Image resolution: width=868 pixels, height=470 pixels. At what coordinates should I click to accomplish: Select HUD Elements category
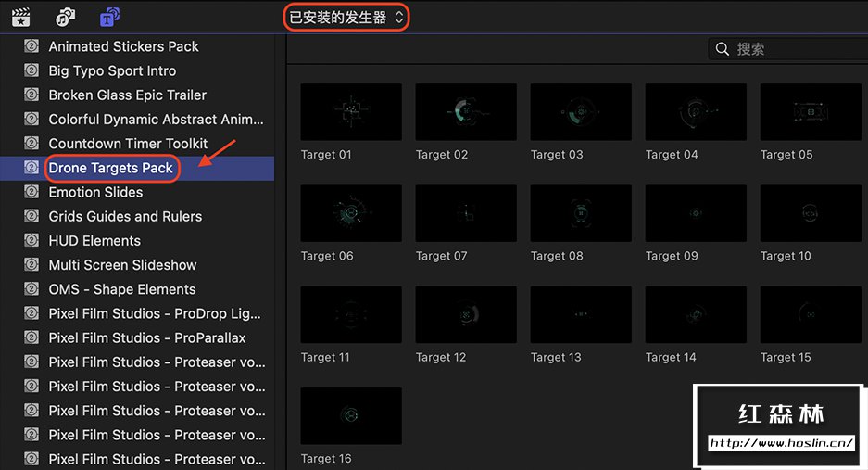click(94, 241)
